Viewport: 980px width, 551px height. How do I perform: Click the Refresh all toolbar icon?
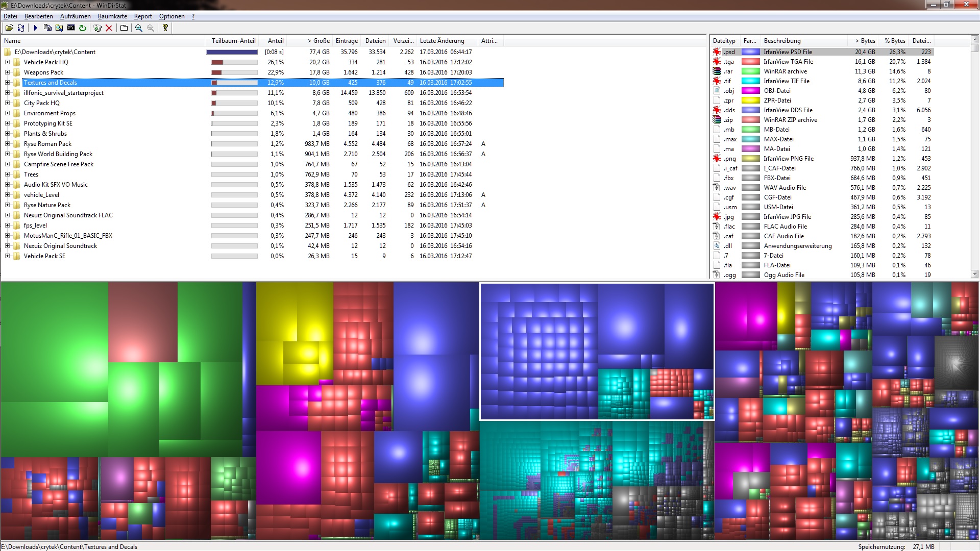tap(21, 28)
